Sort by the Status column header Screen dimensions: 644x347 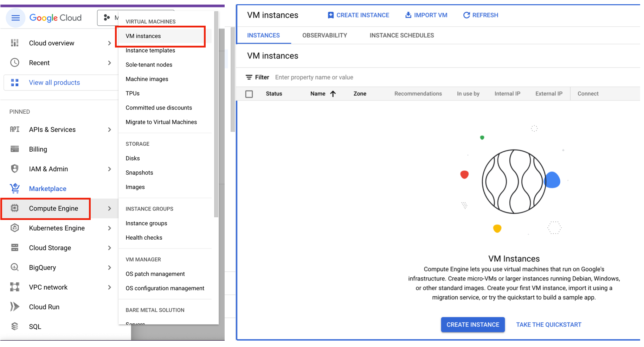click(x=274, y=94)
